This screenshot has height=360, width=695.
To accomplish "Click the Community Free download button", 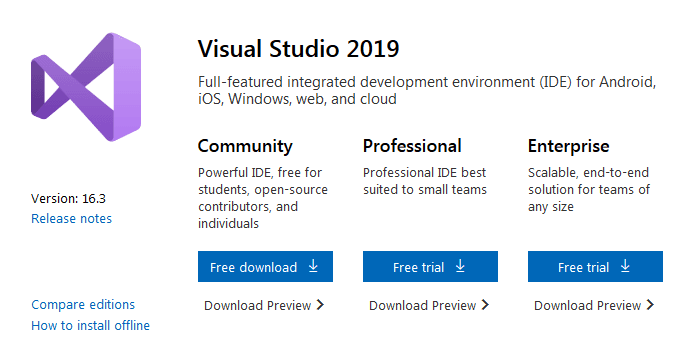I will (265, 266).
